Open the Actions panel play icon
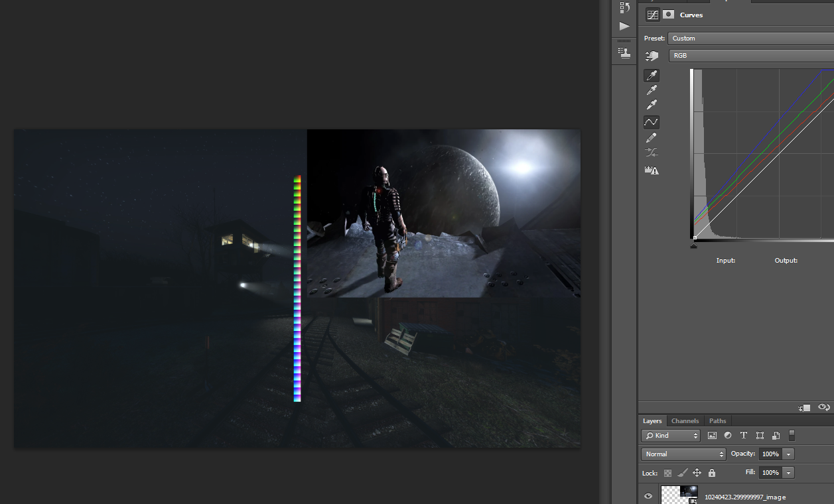 pyautogui.click(x=624, y=27)
